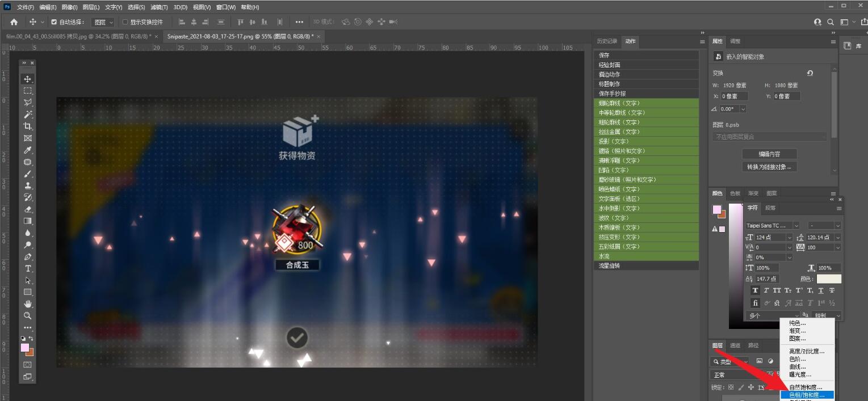Click the 编辑内容 button
Screen dimensions: 868x401
770,154
